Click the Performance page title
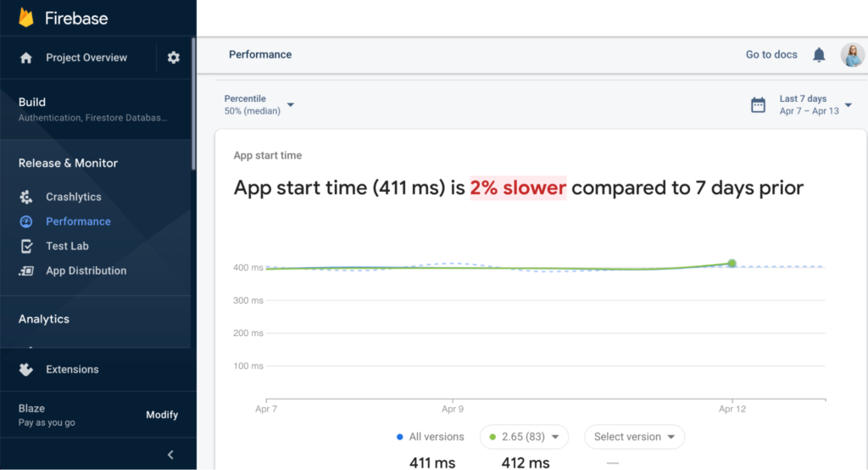The image size is (868, 470). 260,55
